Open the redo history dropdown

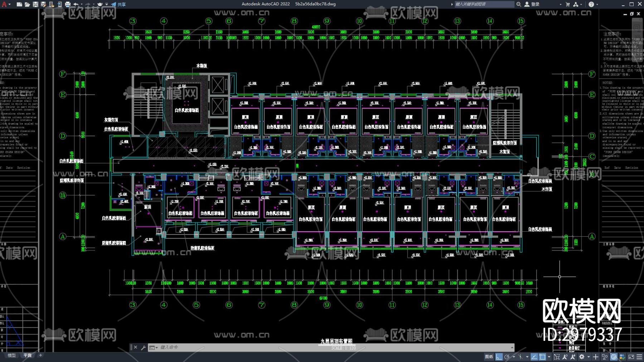point(94,4)
